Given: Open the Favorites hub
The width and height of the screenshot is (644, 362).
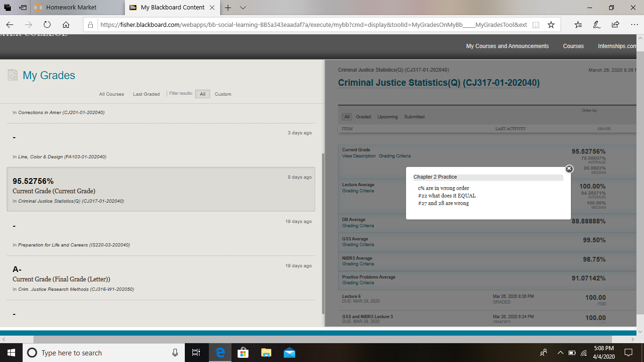Looking at the screenshot, I should (578, 25).
